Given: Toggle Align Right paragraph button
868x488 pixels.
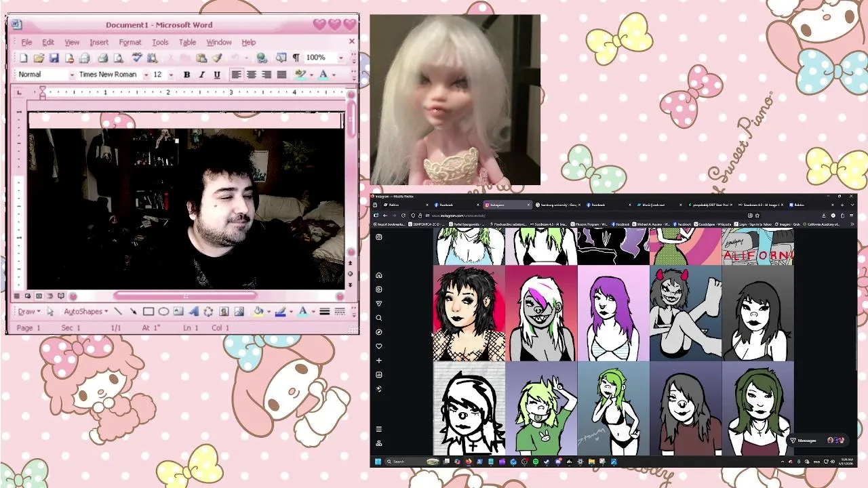Looking at the screenshot, I should (x=267, y=75).
